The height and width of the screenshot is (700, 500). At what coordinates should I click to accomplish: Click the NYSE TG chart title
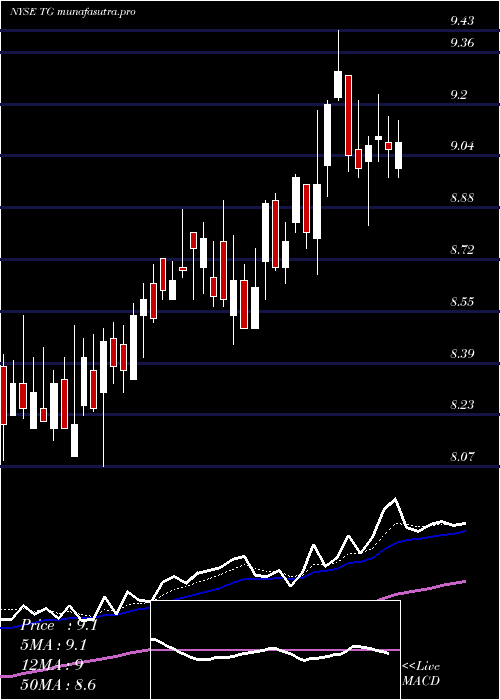(x=72, y=12)
